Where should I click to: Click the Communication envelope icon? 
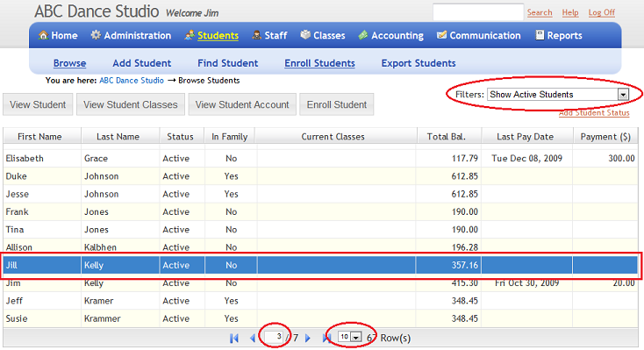click(x=441, y=35)
